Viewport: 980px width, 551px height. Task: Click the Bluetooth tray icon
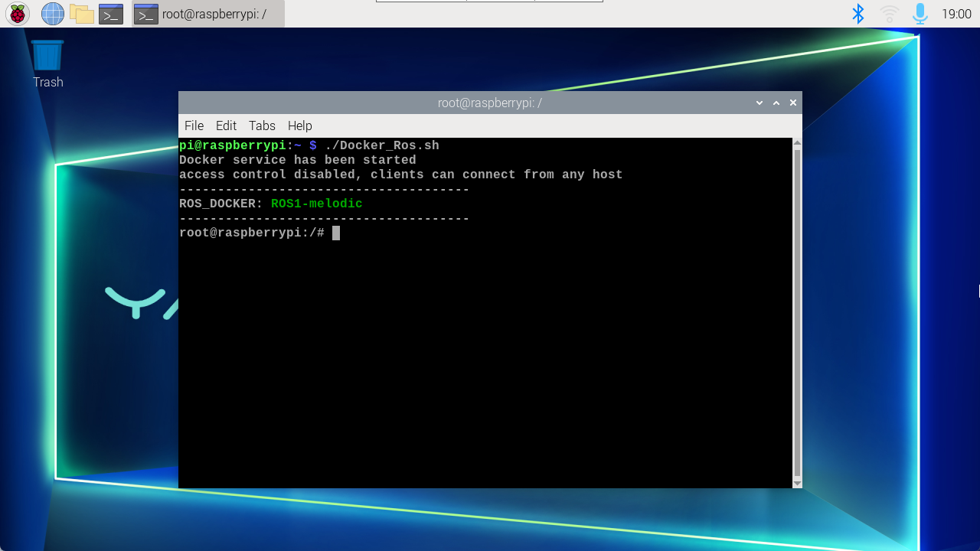[858, 14]
